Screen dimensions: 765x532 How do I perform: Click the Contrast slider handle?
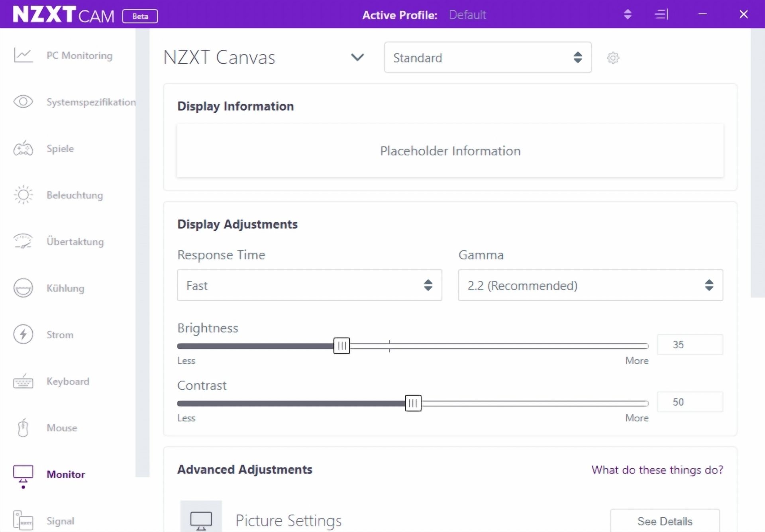pyautogui.click(x=413, y=403)
